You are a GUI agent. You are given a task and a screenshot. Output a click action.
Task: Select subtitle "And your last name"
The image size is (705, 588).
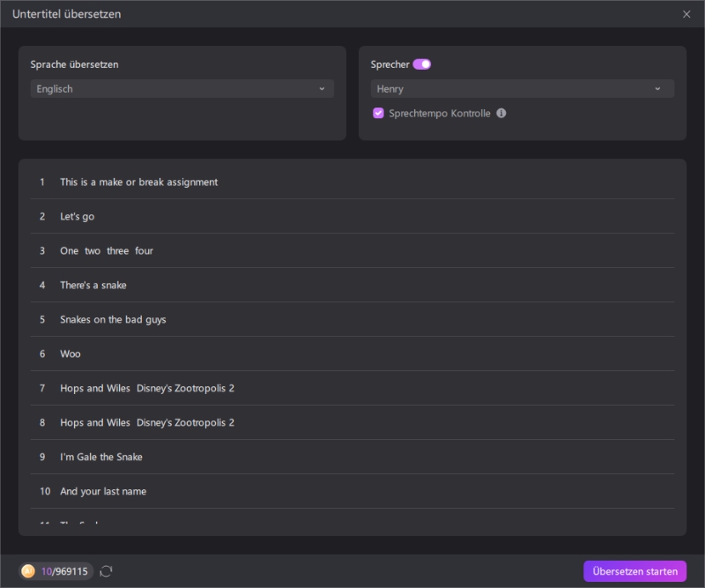pos(103,491)
